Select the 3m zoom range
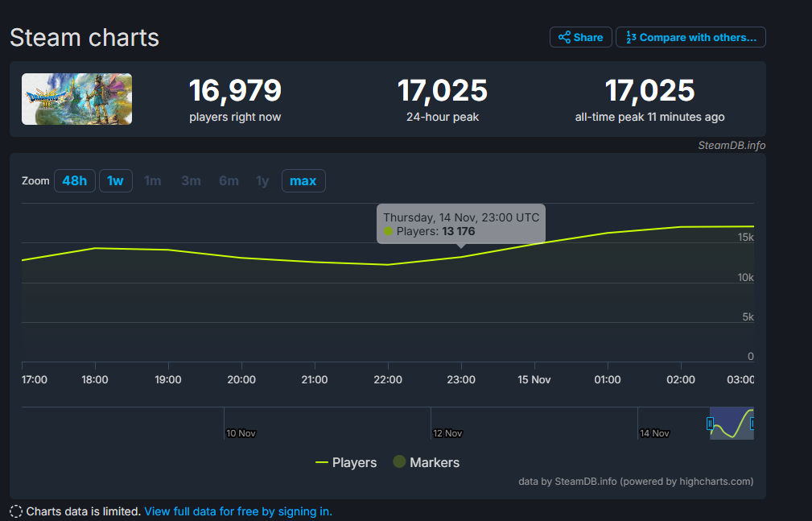The height and width of the screenshot is (521, 812). tap(191, 181)
